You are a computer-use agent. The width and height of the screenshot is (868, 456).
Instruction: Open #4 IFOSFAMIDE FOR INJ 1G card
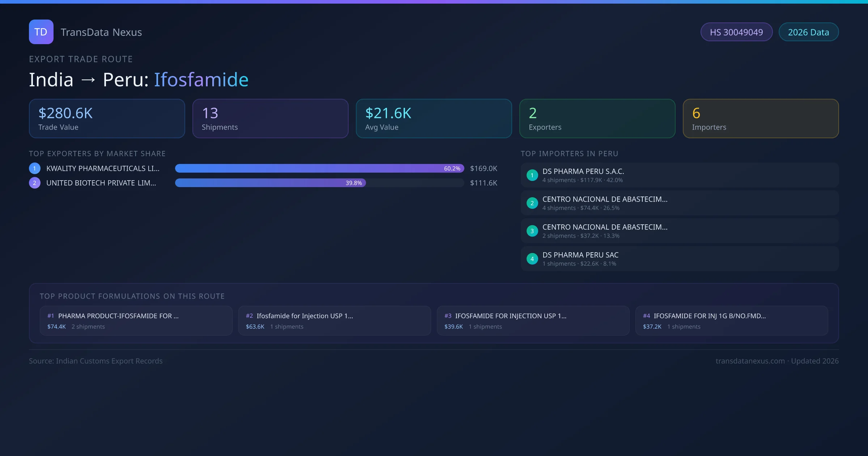click(x=731, y=321)
